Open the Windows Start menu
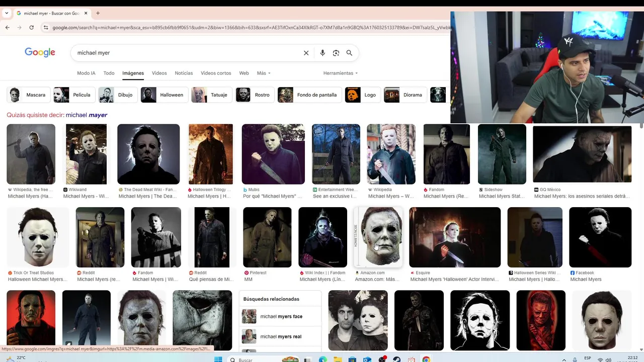The image size is (644, 362). click(x=218, y=359)
